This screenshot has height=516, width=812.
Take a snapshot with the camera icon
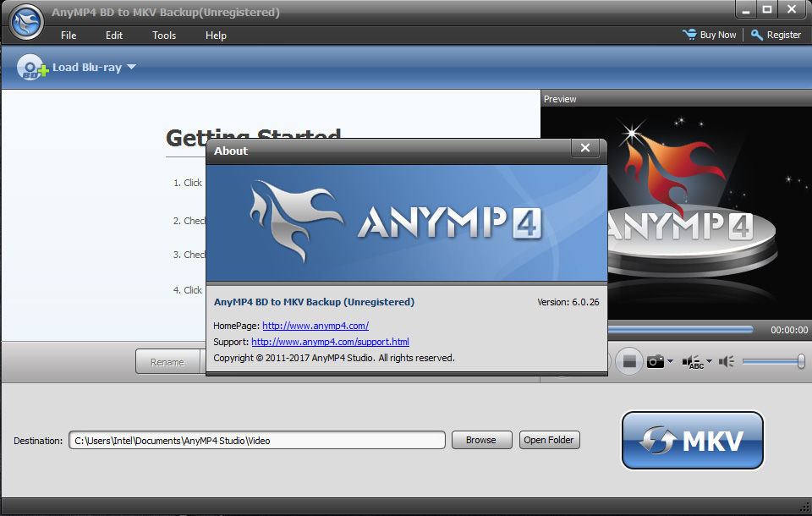(x=656, y=362)
